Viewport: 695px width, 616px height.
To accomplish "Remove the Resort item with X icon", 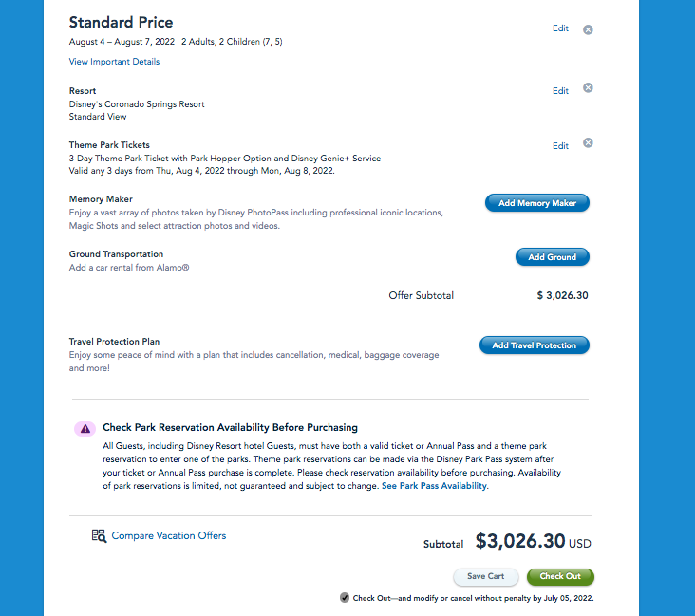I will (588, 88).
